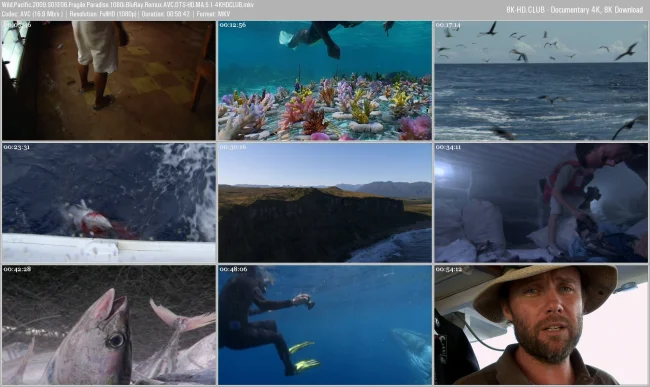This screenshot has width=650, height=387.
Task: Click the 00:12:56 timestamp label
Action: (x=233, y=25)
